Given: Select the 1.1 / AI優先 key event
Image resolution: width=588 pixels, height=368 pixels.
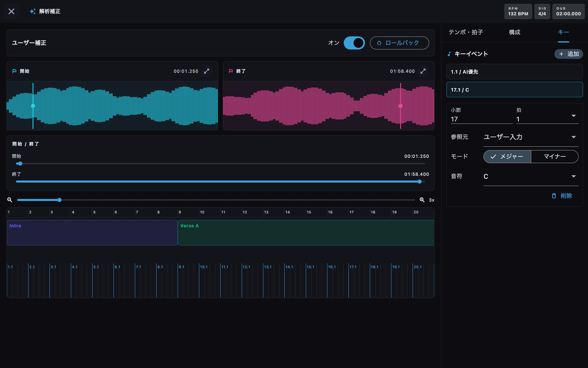Looking at the screenshot, I should (x=514, y=72).
